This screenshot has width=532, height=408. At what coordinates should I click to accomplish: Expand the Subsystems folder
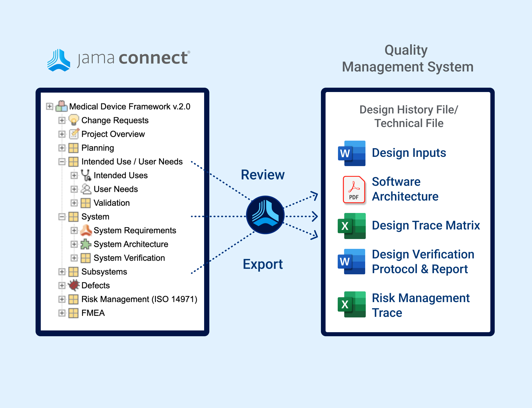[62, 272]
